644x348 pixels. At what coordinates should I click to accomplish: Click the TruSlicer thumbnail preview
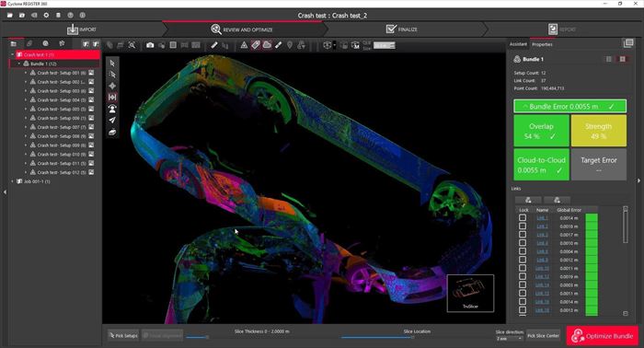coord(470,293)
